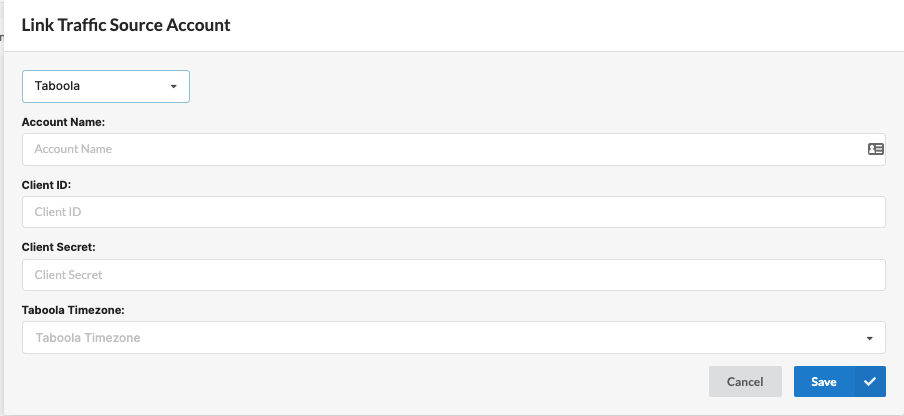
Task: Click the caret arrow in Taboola Timezone field
Action: click(869, 338)
